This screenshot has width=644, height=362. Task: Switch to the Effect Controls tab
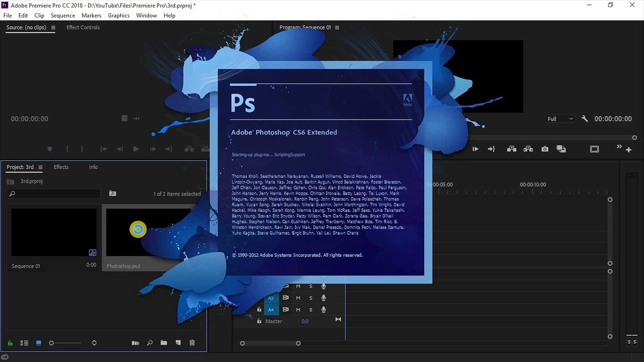click(x=83, y=28)
